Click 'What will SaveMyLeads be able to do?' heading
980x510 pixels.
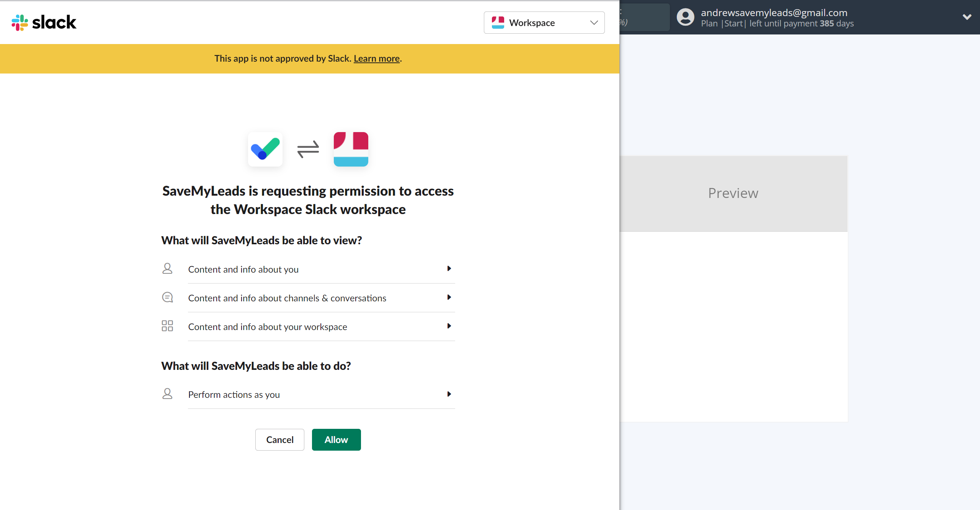[256, 366]
